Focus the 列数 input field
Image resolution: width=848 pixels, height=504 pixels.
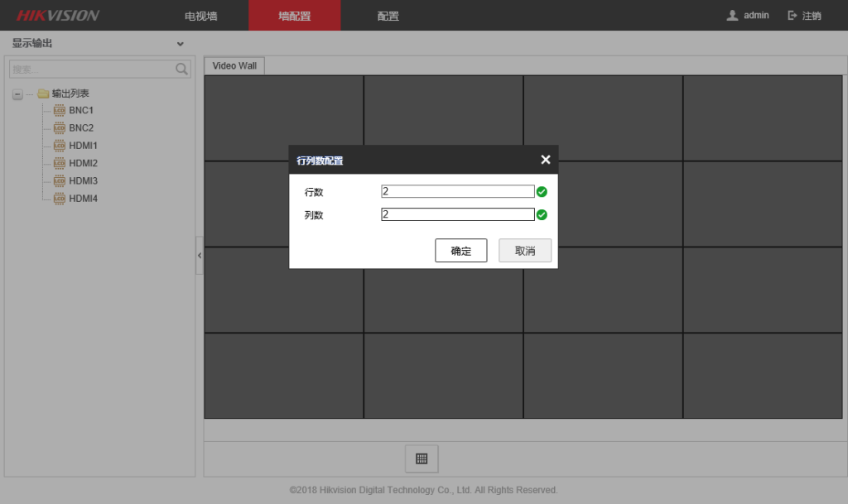(457, 214)
